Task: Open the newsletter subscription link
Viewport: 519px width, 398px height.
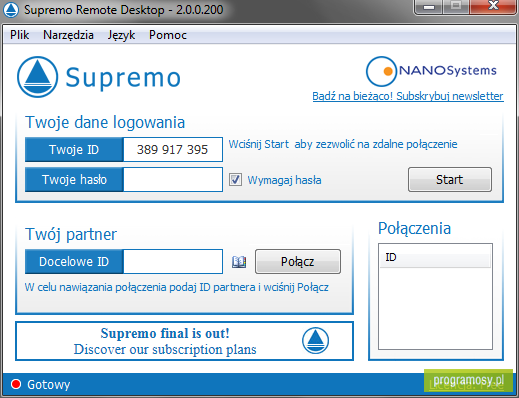Action: [408, 96]
